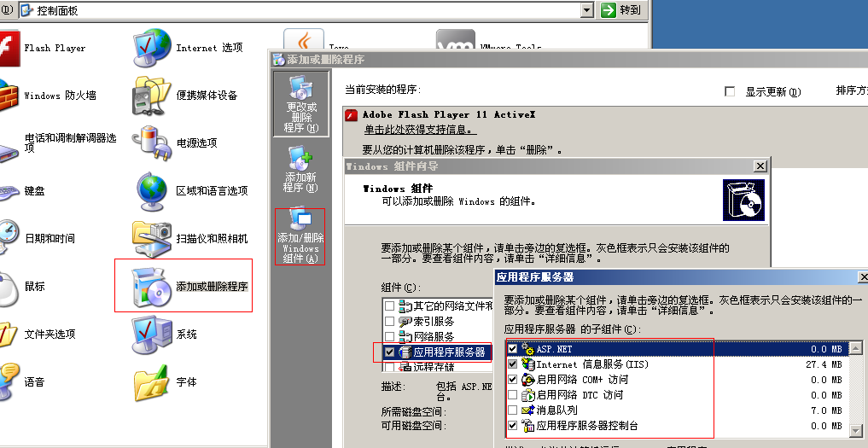Open Windows 防火墙 icon
This screenshot has width=868, height=448.
[x=9, y=96]
